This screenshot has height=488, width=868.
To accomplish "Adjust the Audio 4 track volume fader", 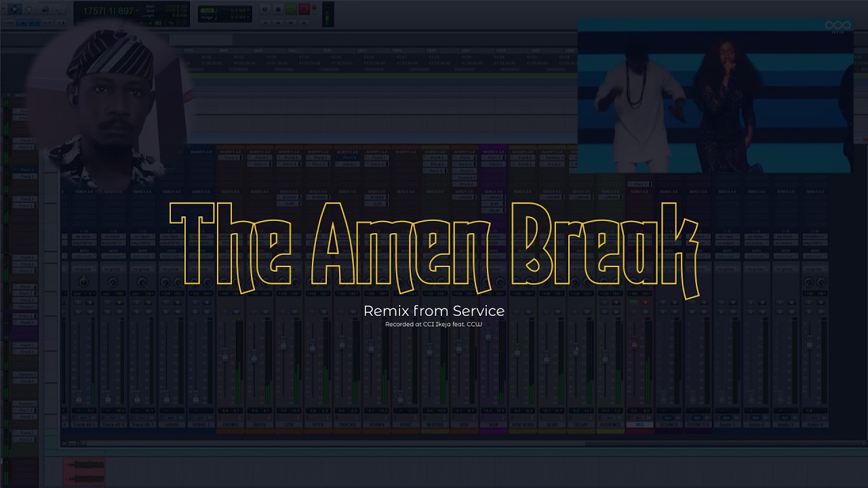I will point(809,344).
